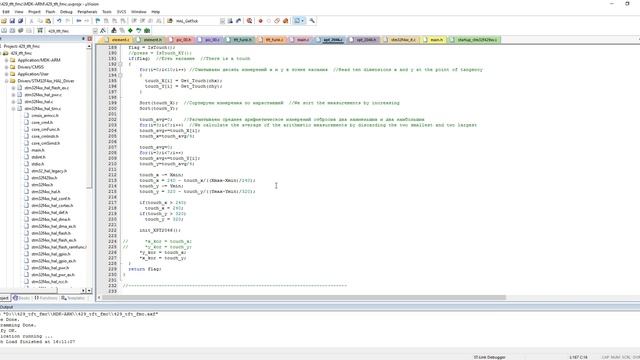Switch to main.c editor tab
This screenshot has height=360, width=640.
point(300,40)
